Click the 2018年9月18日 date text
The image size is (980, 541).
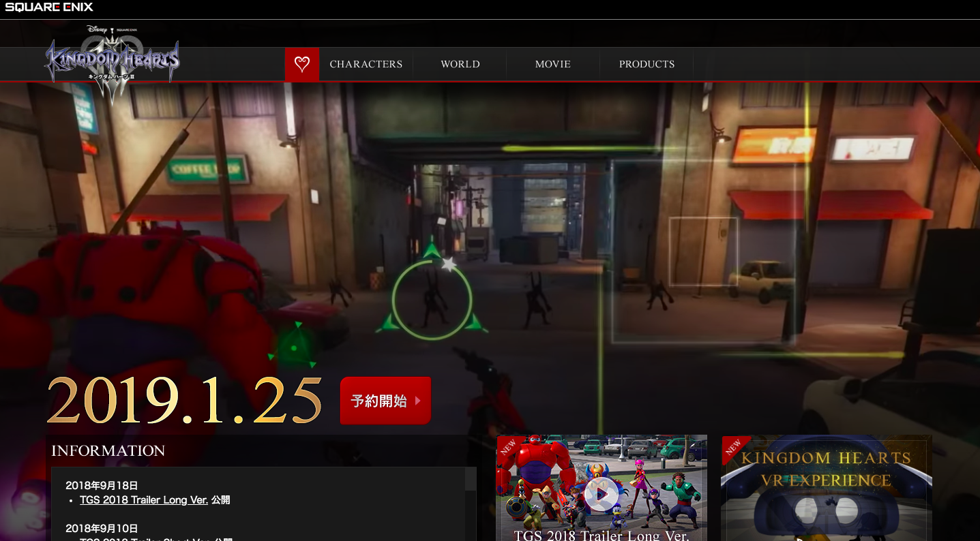point(102,486)
